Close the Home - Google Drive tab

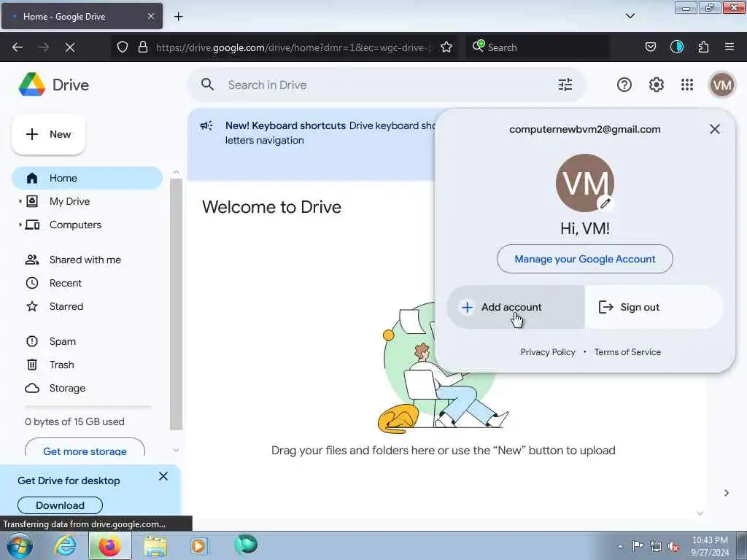pos(150,17)
